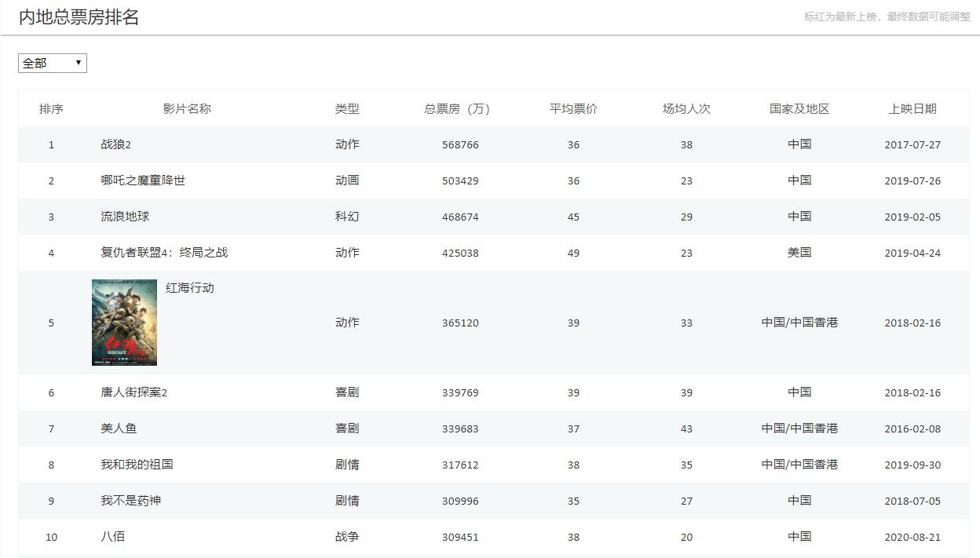Go to 唐人街探案2 movie page

pos(133,392)
